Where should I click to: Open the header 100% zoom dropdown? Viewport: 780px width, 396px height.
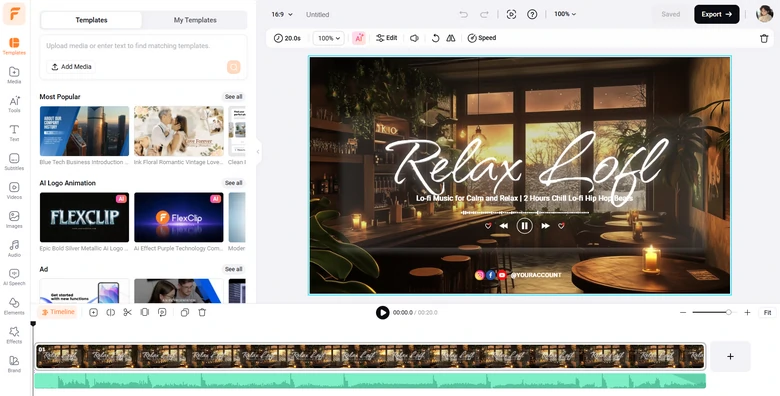(565, 14)
